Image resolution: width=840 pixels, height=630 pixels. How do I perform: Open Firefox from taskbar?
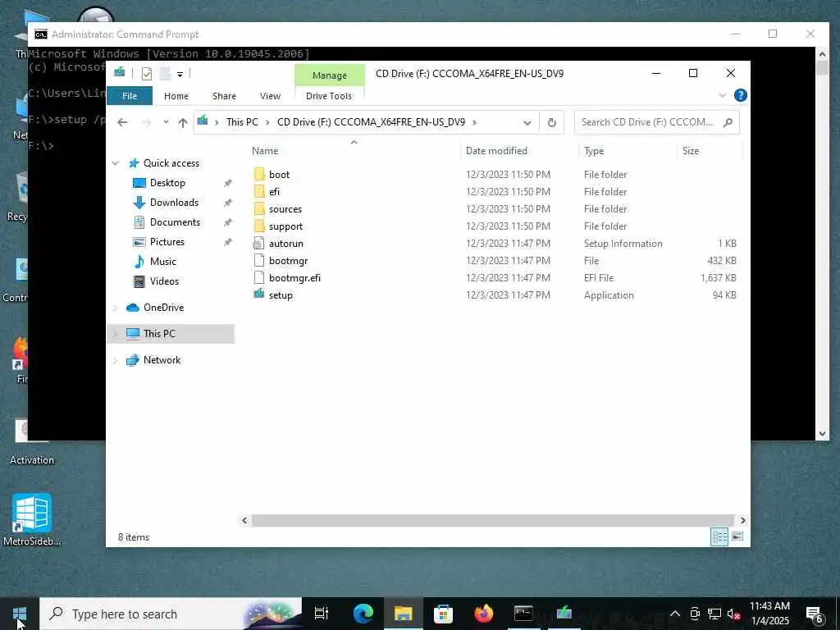click(483, 614)
